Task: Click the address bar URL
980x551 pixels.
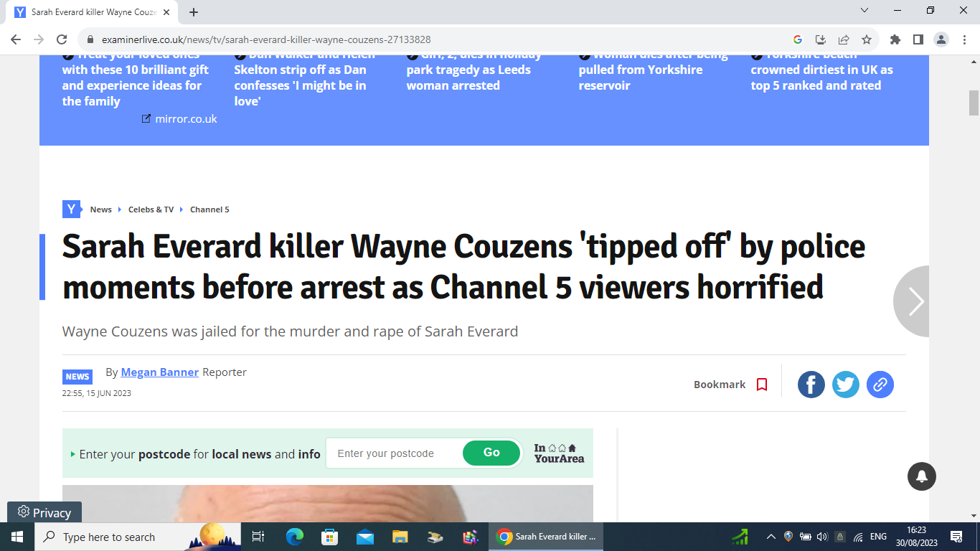Action: point(266,39)
